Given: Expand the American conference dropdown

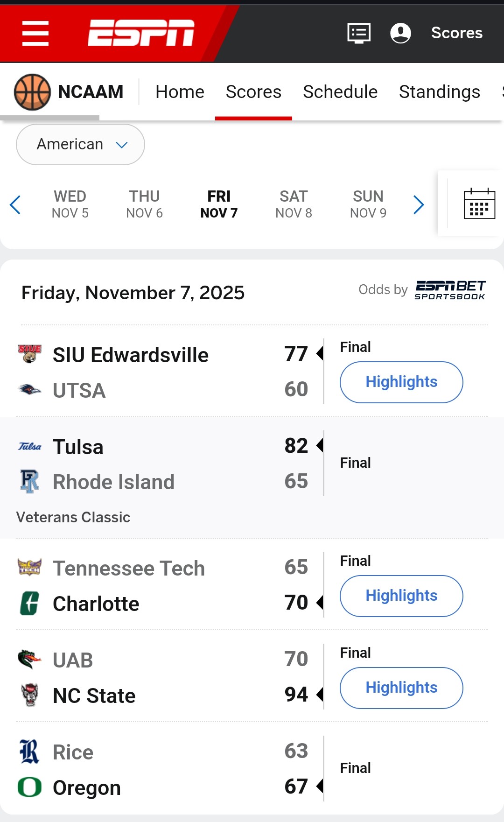Looking at the screenshot, I should [80, 144].
